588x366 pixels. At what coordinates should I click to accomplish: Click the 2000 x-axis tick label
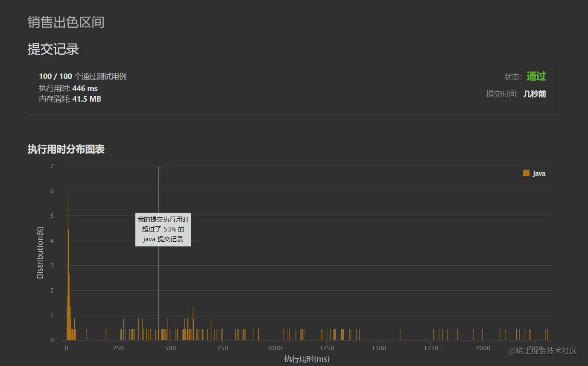coord(483,348)
